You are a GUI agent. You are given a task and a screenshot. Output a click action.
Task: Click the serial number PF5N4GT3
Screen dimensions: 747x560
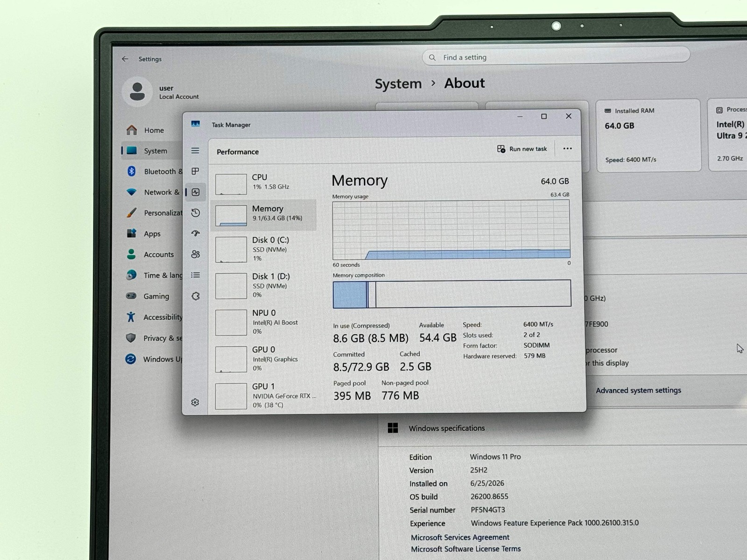pos(488,510)
